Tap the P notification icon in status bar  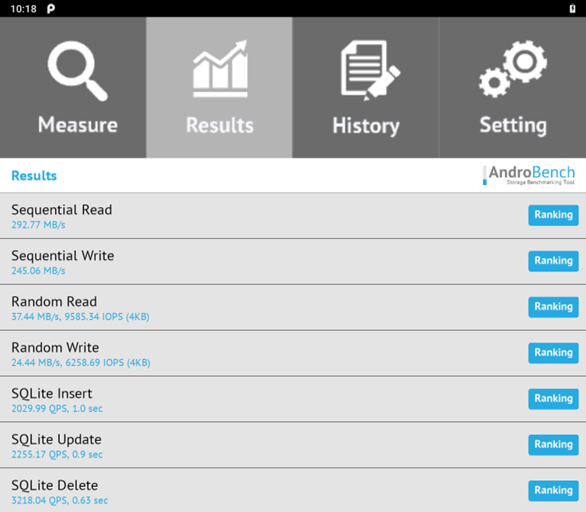(x=51, y=9)
